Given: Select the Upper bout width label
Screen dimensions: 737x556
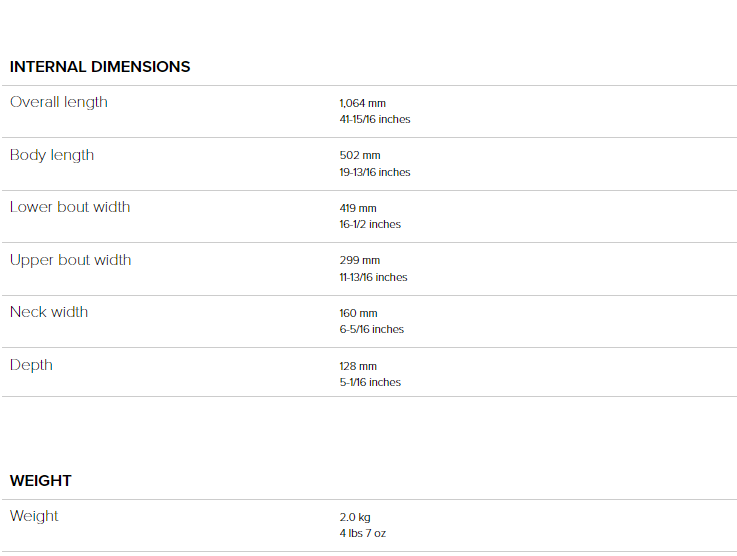Looking at the screenshot, I should coord(71,260).
